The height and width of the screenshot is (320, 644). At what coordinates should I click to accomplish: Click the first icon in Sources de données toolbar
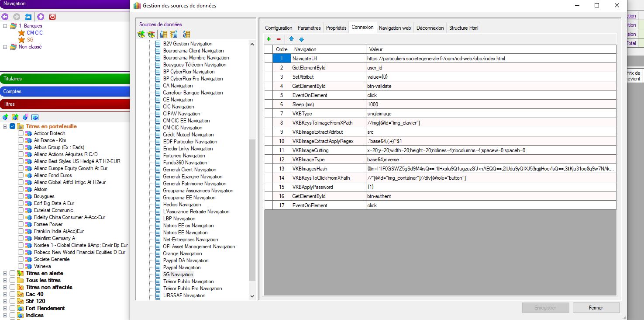pyautogui.click(x=141, y=34)
